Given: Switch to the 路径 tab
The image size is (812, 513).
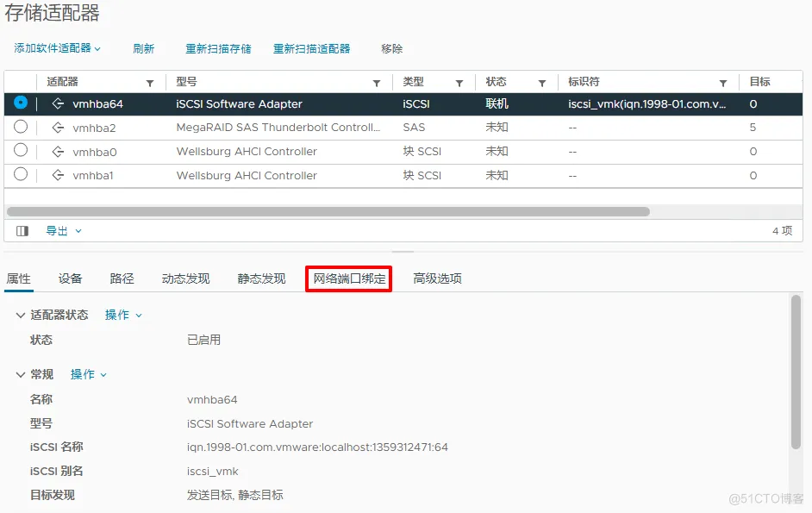Looking at the screenshot, I should tap(122, 278).
